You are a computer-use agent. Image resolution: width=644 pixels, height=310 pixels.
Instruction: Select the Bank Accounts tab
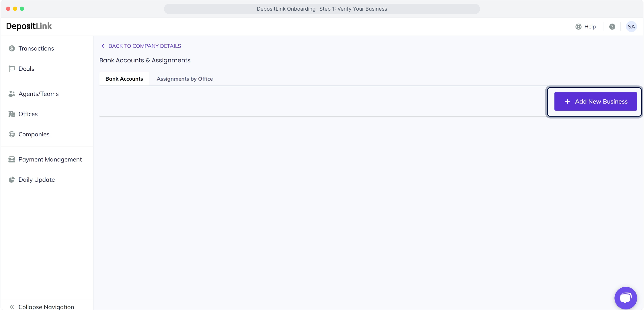124,79
